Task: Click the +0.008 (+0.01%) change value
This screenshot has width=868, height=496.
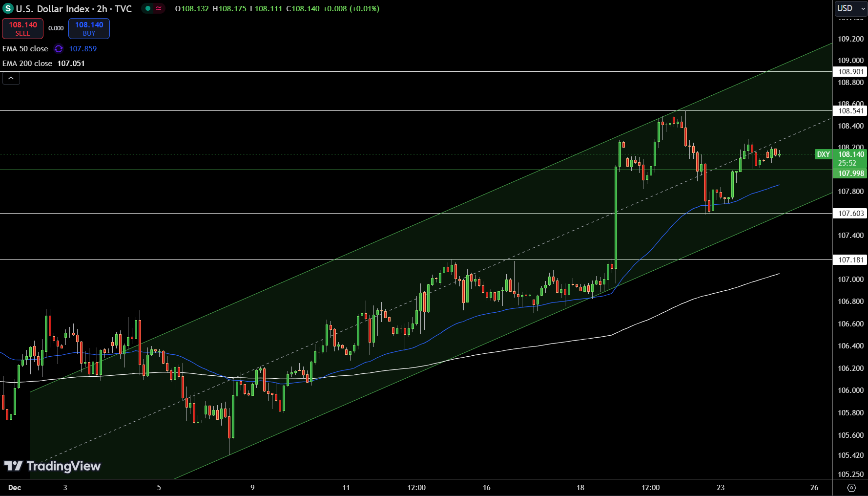Action: (351, 9)
